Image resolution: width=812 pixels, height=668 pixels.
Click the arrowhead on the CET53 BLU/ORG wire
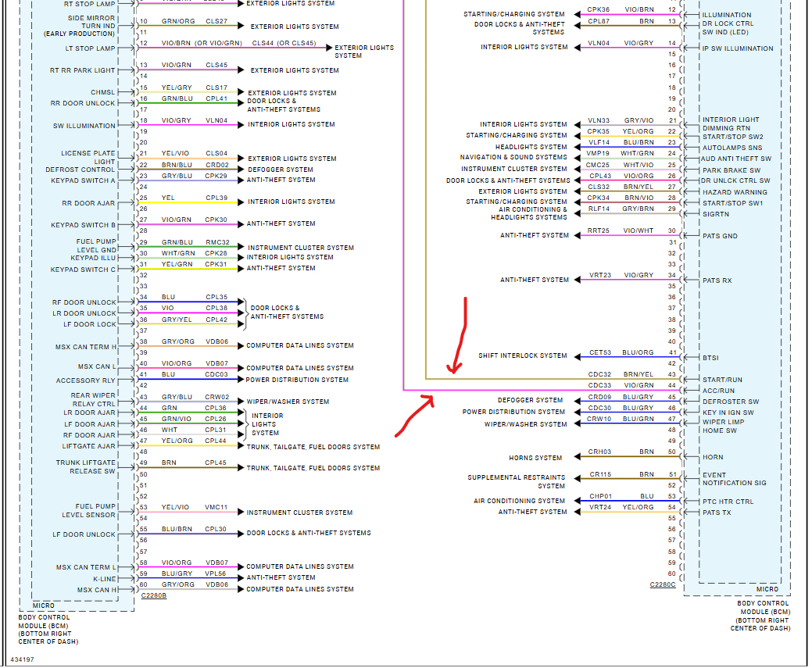[577, 356]
